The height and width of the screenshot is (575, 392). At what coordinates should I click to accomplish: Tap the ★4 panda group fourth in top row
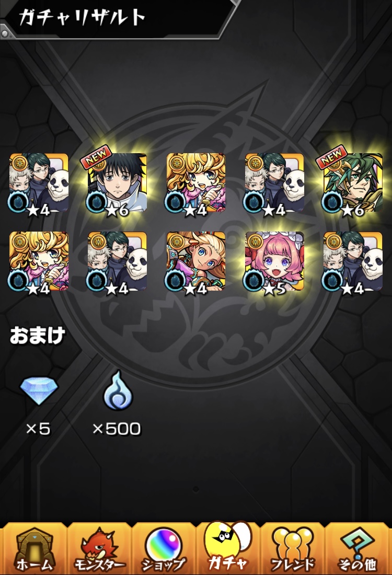274,182
